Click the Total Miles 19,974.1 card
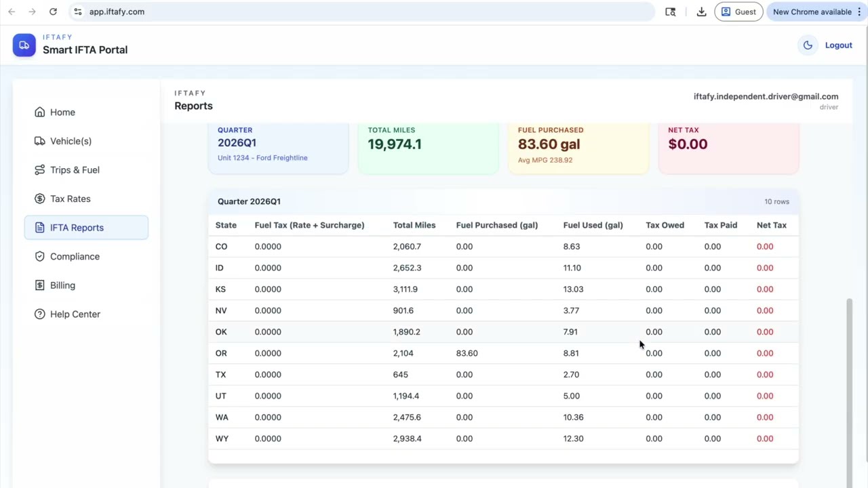Screen dimensions: 868x488 pos(428,148)
